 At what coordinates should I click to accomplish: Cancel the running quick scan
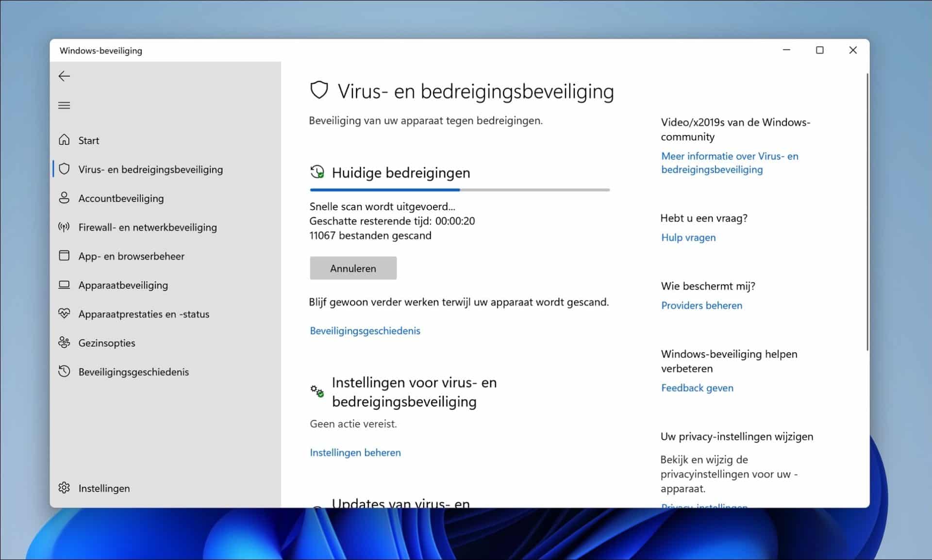(x=353, y=268)
